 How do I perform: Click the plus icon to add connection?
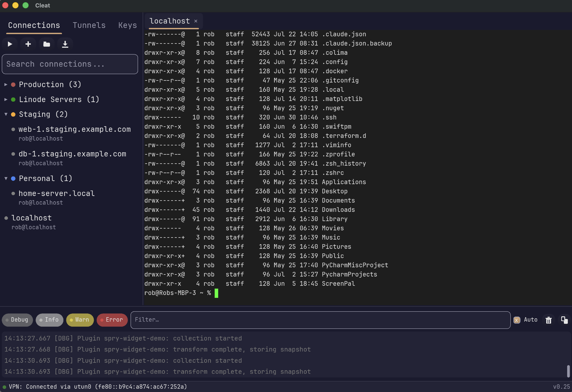(28, 44)
